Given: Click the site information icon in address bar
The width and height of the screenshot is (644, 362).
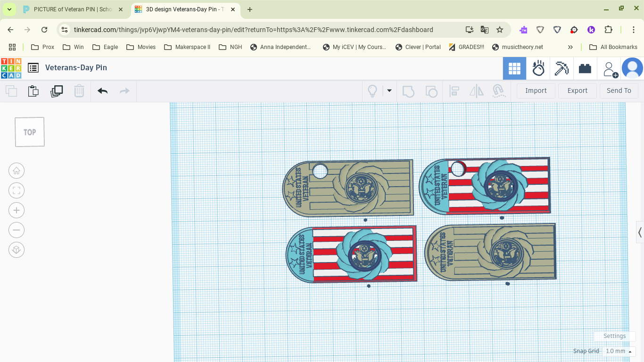Looking at the screenshot, I should click(65, 30).
